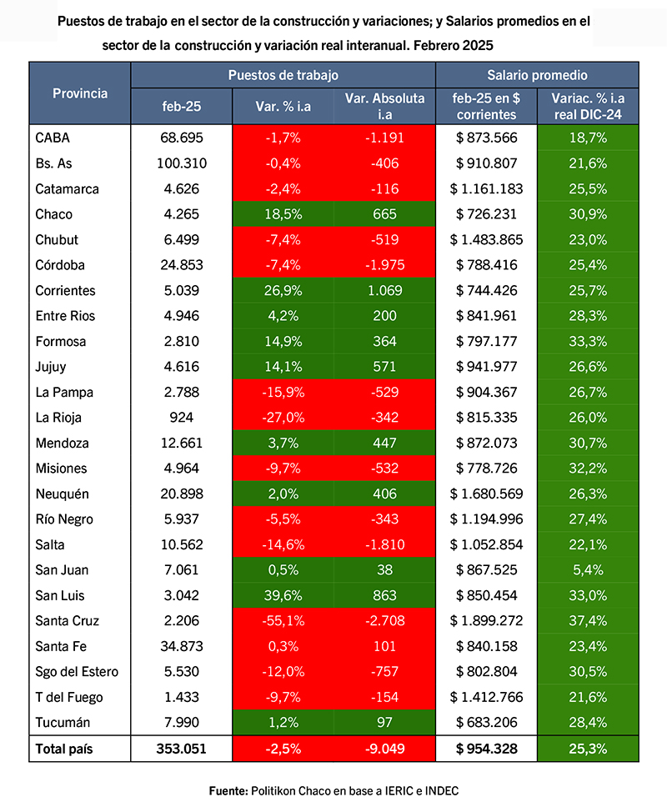The width and height of the screenshot is (667, 812).
Task: Select the total average salary $ 954.328
Action: pyautogui.click(x=486, y=749)
